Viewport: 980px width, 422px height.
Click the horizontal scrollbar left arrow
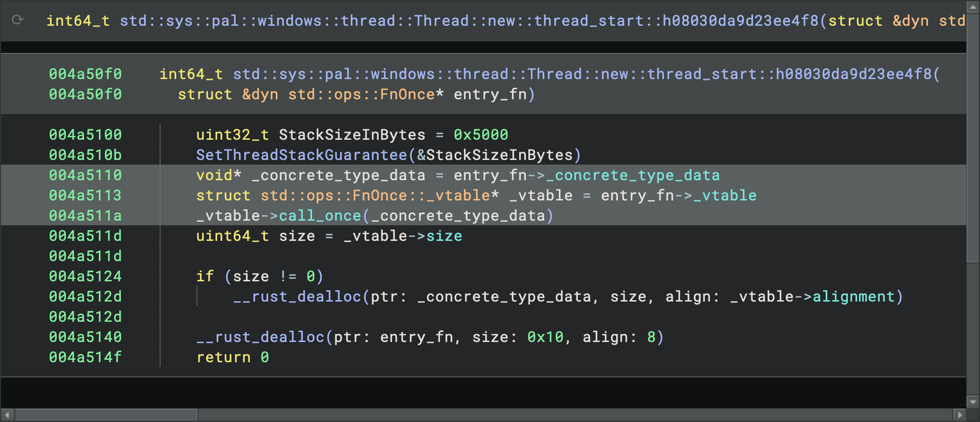point(7,415)
